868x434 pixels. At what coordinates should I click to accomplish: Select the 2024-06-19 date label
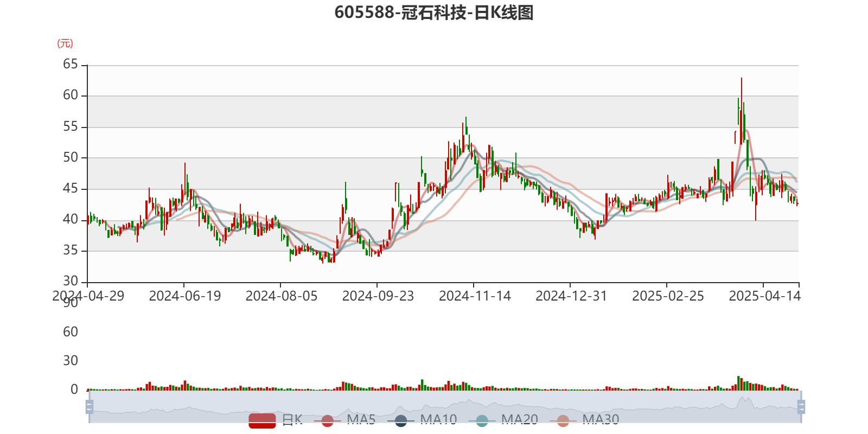coord(185,296)
